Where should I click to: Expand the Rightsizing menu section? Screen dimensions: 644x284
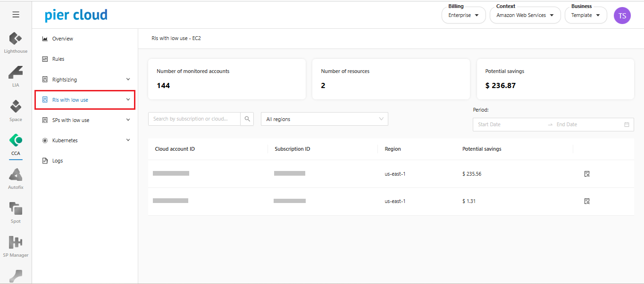pos(85,80)
